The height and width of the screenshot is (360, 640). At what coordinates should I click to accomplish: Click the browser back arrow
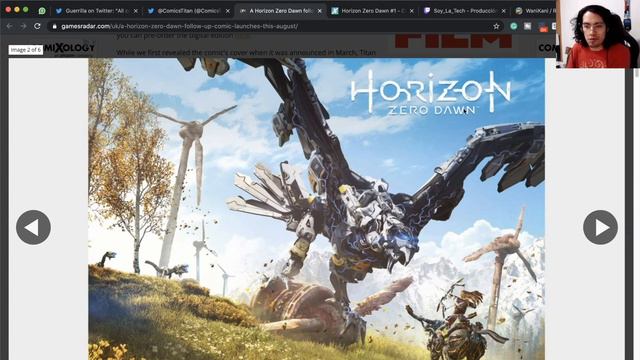coord(10,26)
